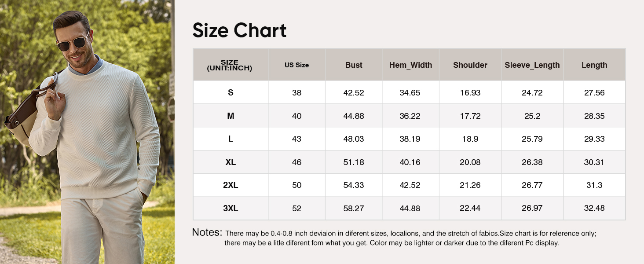Image resolution: width=644 pixels, height=264 pixels.
Task: Click the 58.27 bust value for 3XL
Action: point(354,209)
